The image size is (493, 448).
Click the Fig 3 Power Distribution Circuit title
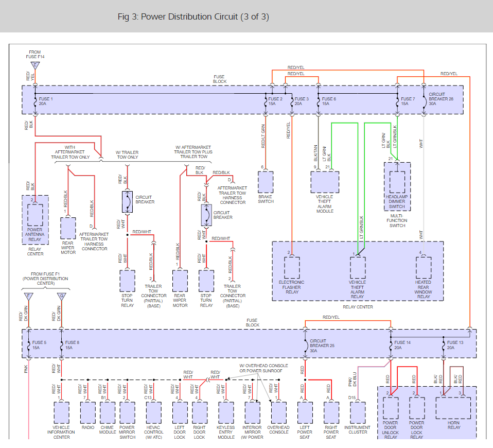click(x=193, y=16)
